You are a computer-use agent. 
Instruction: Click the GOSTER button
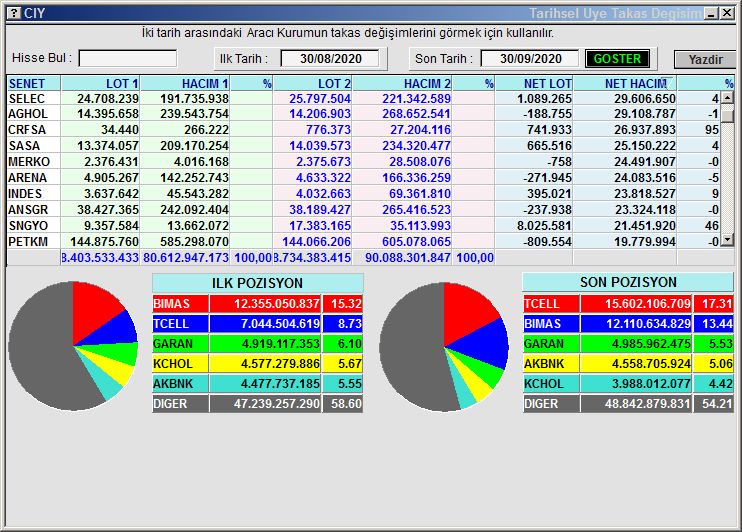point(617,59)
